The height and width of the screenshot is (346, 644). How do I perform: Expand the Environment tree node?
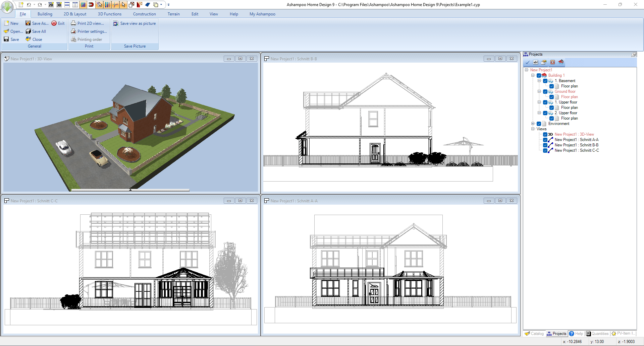(533, 124)
